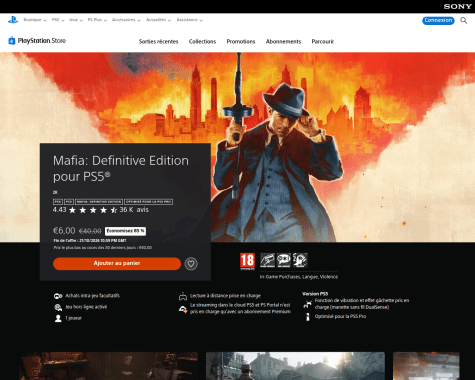The image size is (475, 380).
Task: Open the Promotions tab
Action: click(241, 42)
